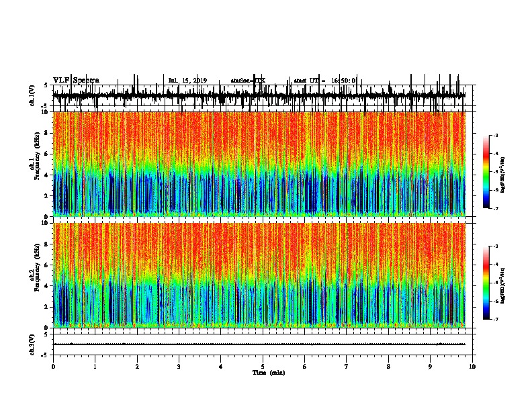Click the ch.2 spectrogram color bar
This screenshot has width=532, height=411.
pos(486,283)
